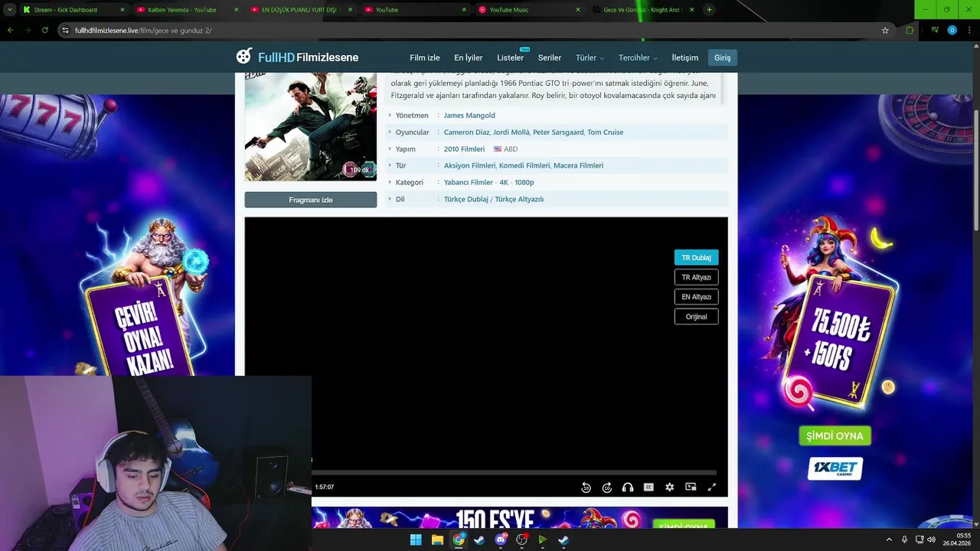Open the Türkçe Dublaj language link

(x=465, y=200)
